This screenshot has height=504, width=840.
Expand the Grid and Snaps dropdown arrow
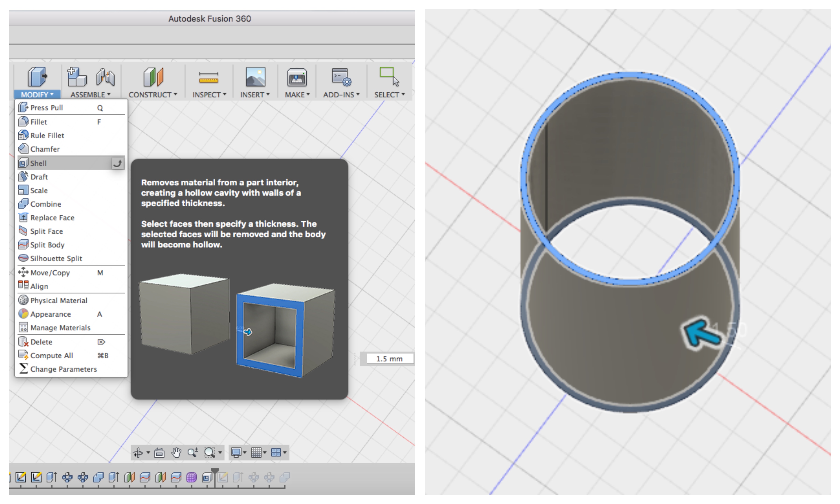coord(265,453)
